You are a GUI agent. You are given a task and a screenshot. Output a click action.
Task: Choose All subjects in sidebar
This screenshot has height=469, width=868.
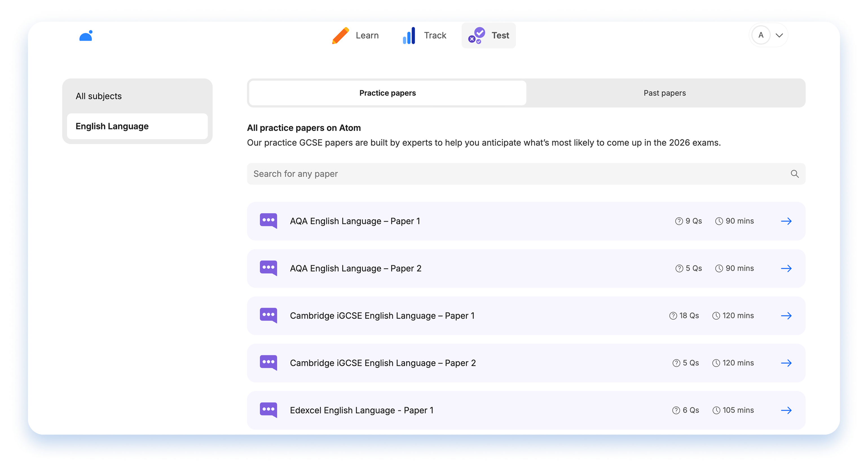[98, 96]
